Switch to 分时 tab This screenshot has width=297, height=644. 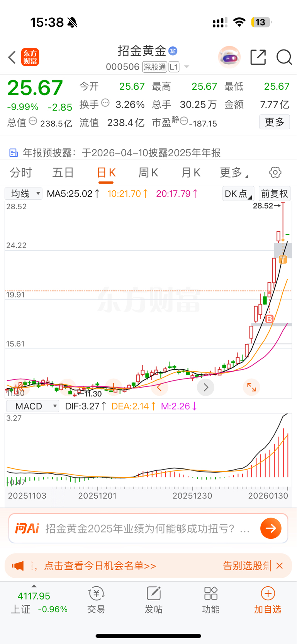tap(21, 173)
